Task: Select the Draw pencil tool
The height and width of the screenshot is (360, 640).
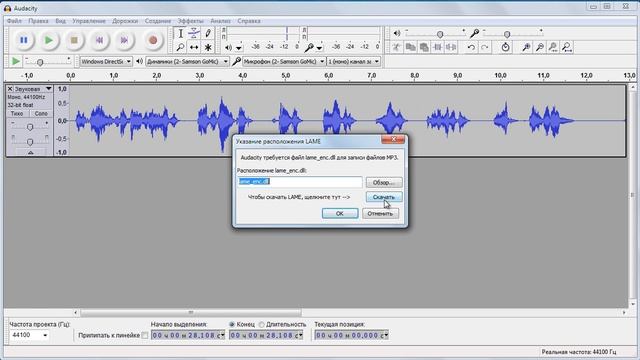Action: pyautogui.click(x=208, y=33)
